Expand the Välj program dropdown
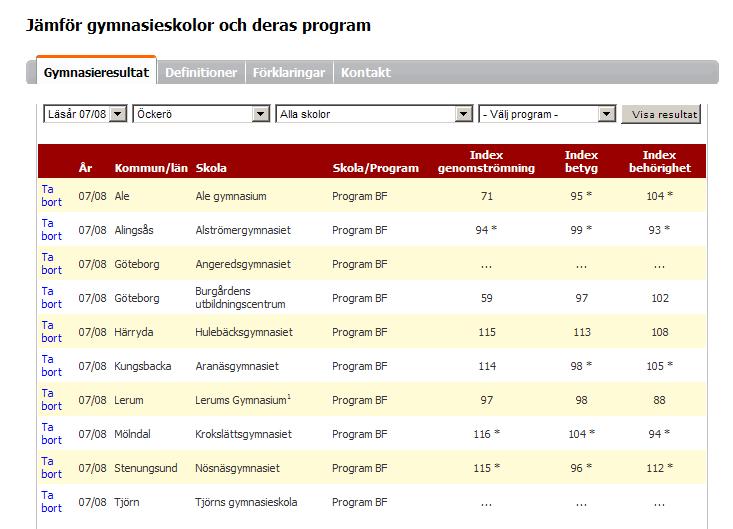This screenshot has width=733, height=529. coord(547,114)
